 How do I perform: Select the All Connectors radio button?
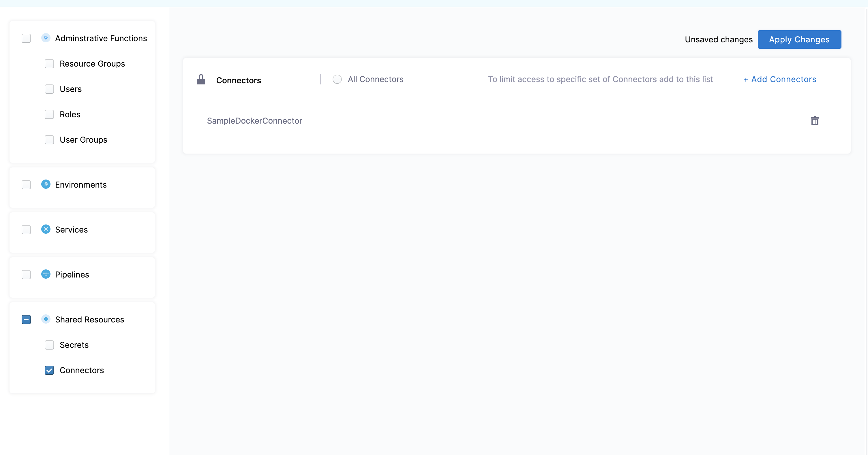click(x=337, y=80)
